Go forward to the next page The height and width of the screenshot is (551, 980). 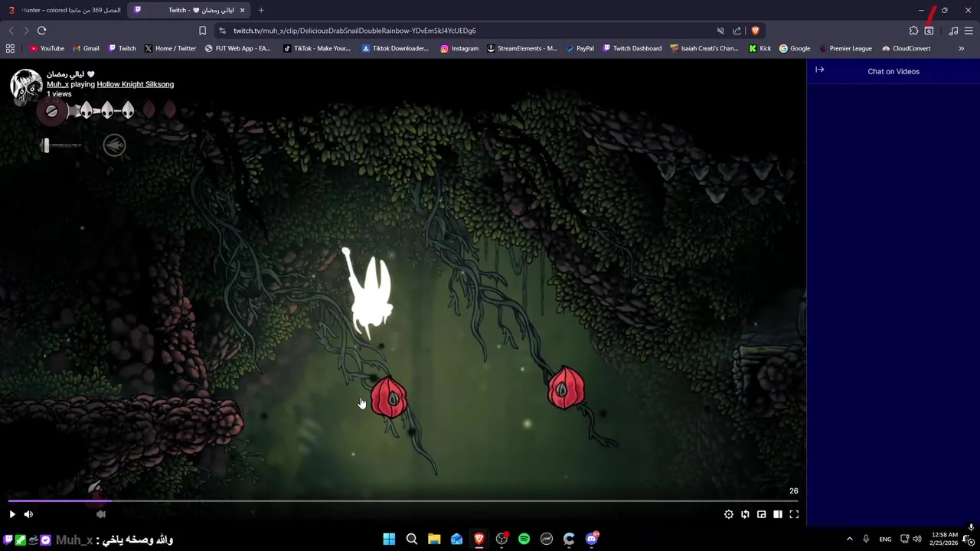point(26,31)
